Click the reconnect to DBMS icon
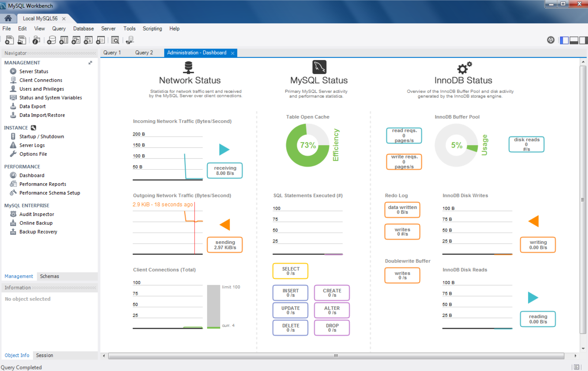The height and width of the screenshot is (371, 588). (130, 40)
